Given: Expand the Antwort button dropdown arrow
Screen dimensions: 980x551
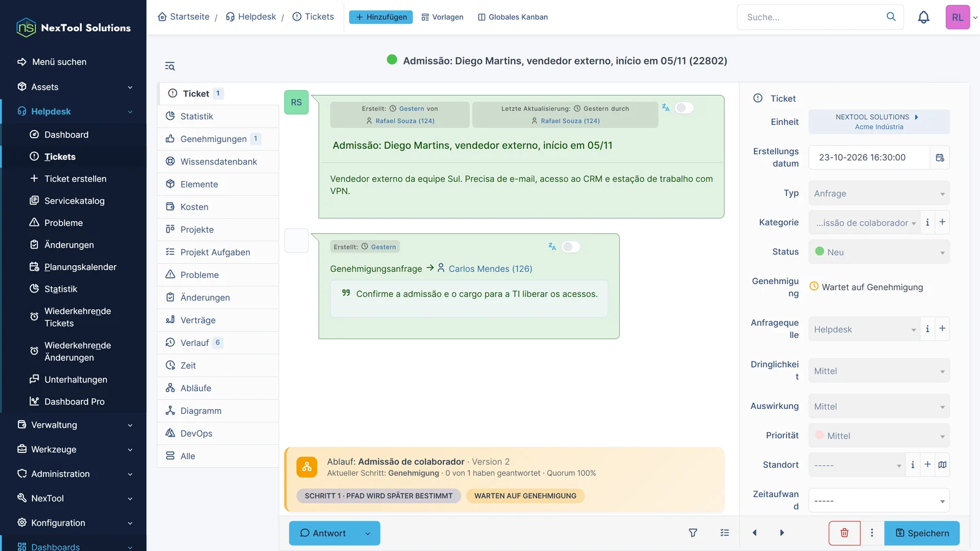Looking at the screenshot, I should click(367, 533).
